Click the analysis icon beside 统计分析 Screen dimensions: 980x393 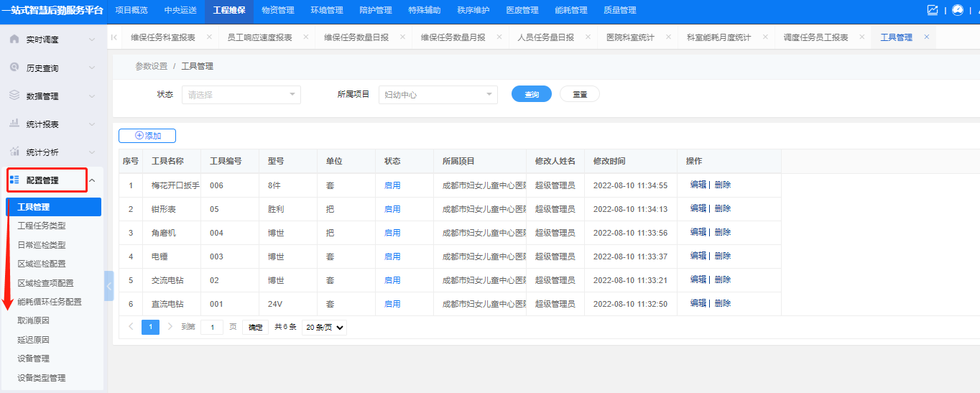[x=14, y=152]
